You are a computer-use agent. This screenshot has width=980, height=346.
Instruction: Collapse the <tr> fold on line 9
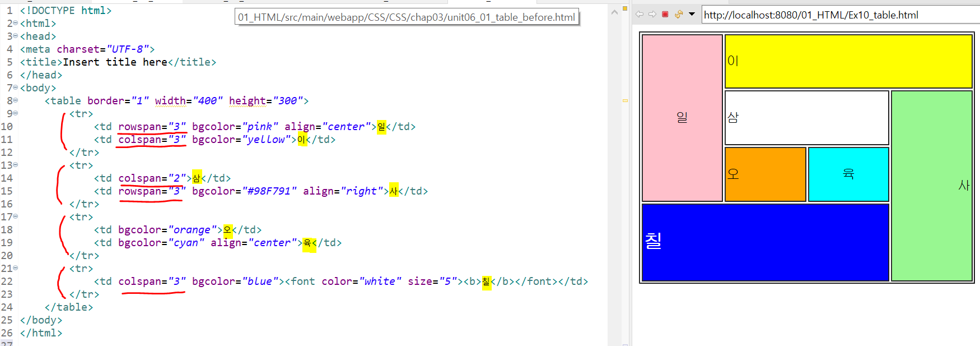click(x=16, y=113)
